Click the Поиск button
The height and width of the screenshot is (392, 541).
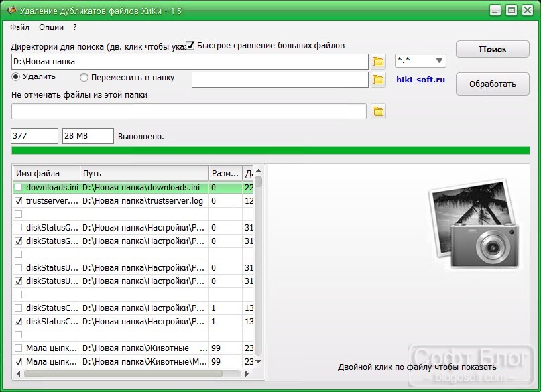[492, 49]
